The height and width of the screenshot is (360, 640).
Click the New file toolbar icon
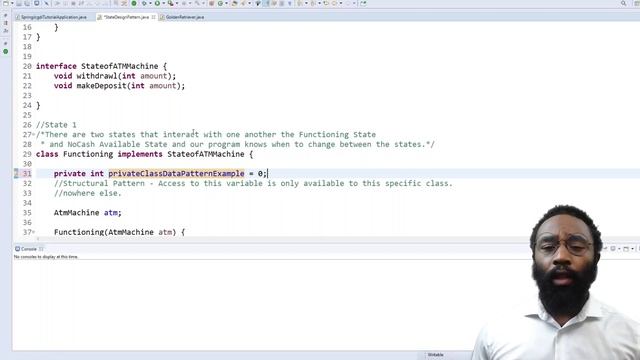(6, 3)
